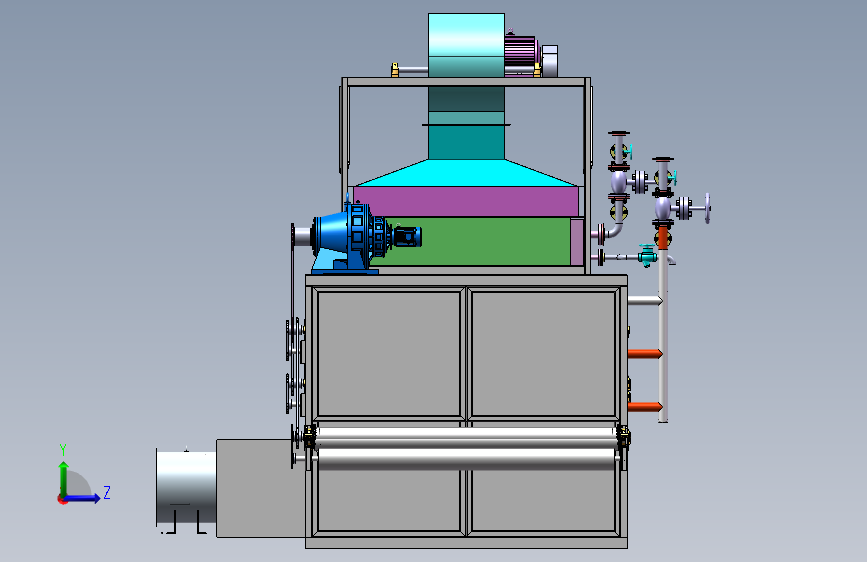Select the white end cap of fan motor
867x562 pixels.
pos(550,61)
